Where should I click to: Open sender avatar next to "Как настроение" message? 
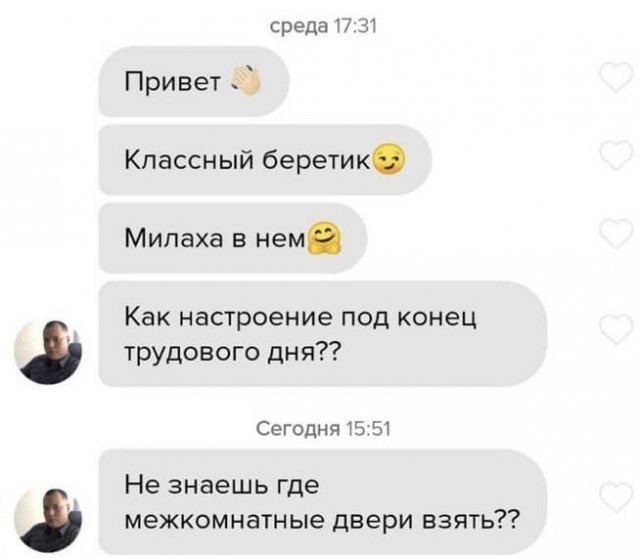[x=48, y=352]
